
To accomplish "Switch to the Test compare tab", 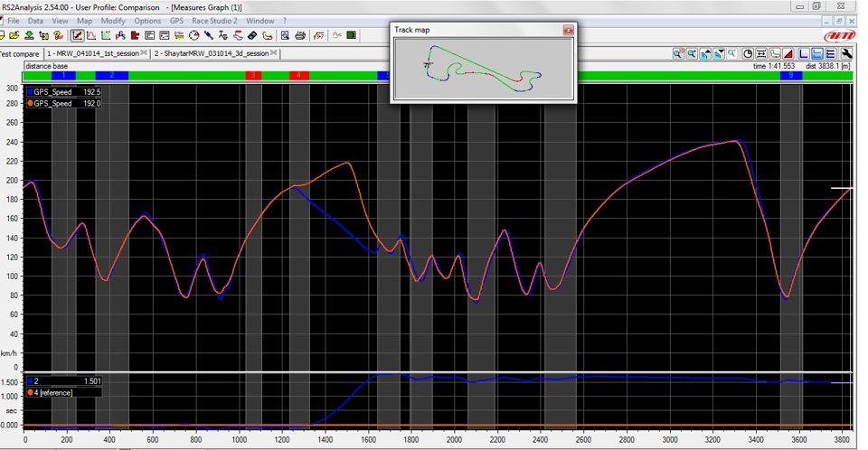I will point(21,53).
